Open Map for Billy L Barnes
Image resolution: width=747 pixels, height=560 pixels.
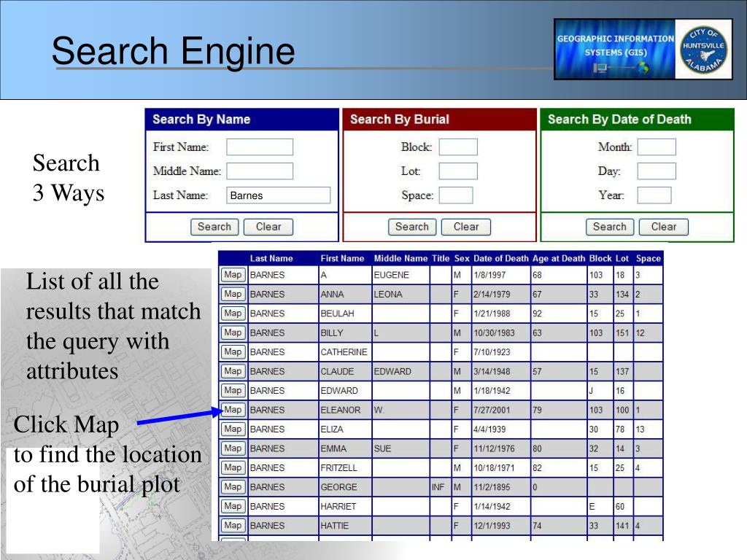(233, 332)
